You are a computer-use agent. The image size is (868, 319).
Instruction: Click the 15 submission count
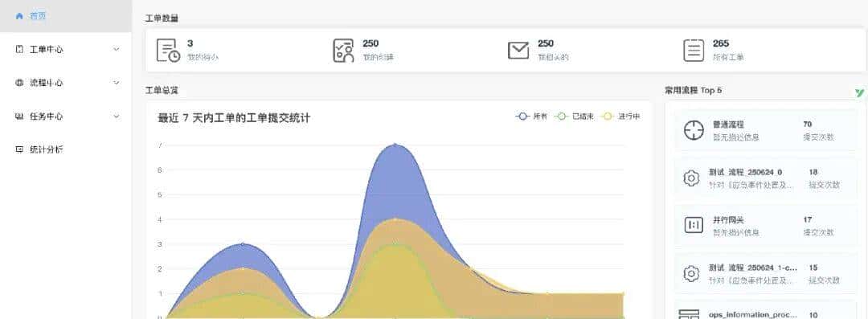813,268
